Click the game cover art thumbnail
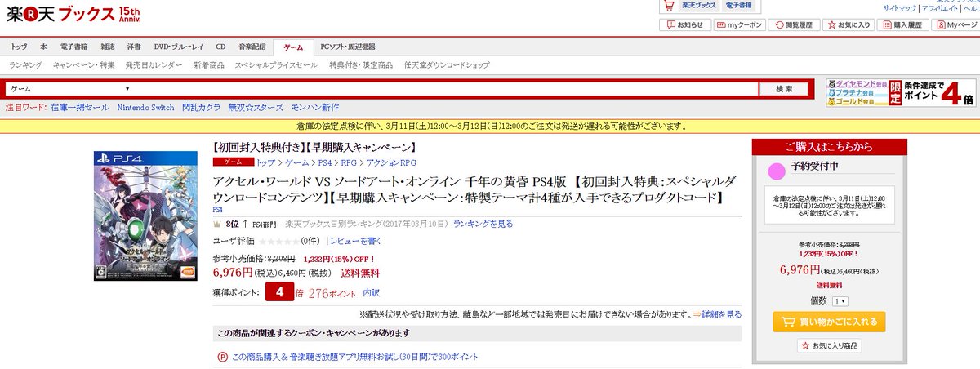This screenshot has width=980, height=369. point(145,215)
